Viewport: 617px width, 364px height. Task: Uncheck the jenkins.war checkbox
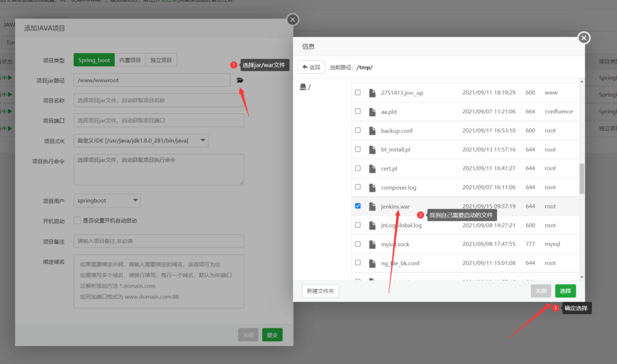click(x=358, y=206)
